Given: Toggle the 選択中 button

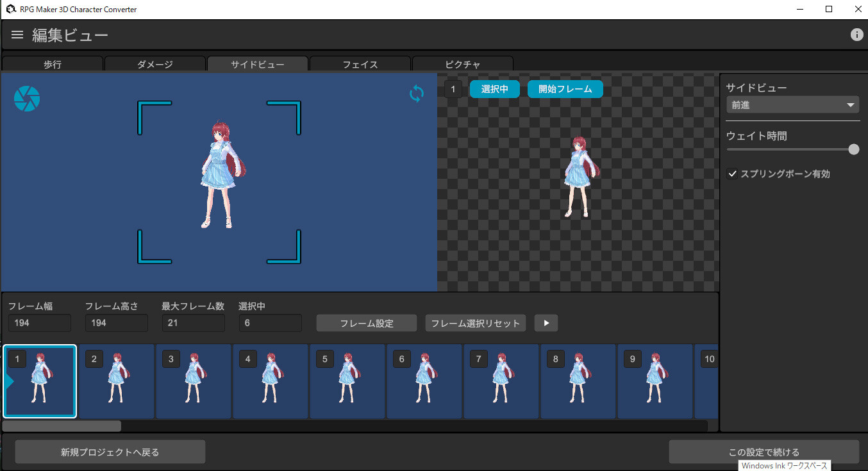Looking at the screenshot, I should click(494, 89).
